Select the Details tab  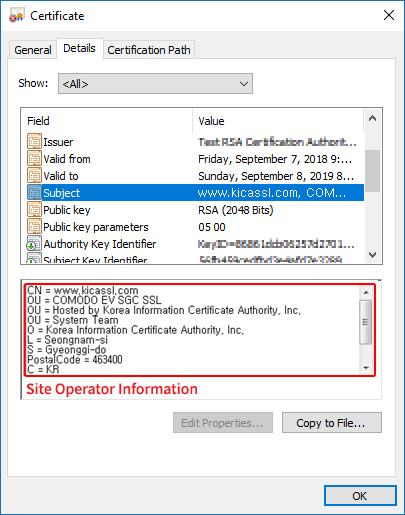[x=79, y=48]
